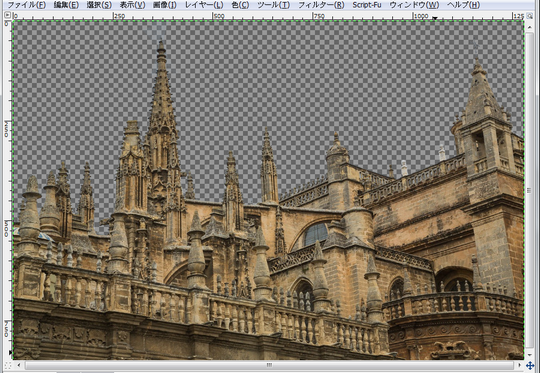Open the レイヤー(L) menu
This screenshot has height=373, width=540.
[x=204, y=5]
